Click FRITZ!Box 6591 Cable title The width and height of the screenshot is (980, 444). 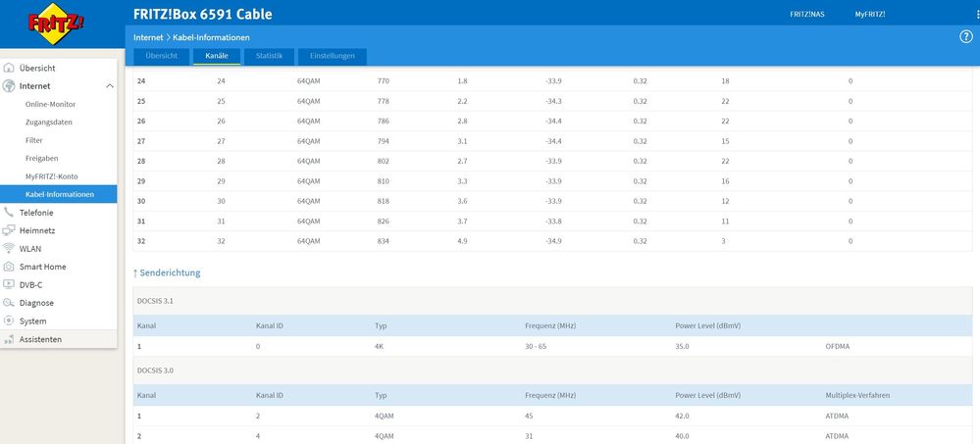[202, 15]
